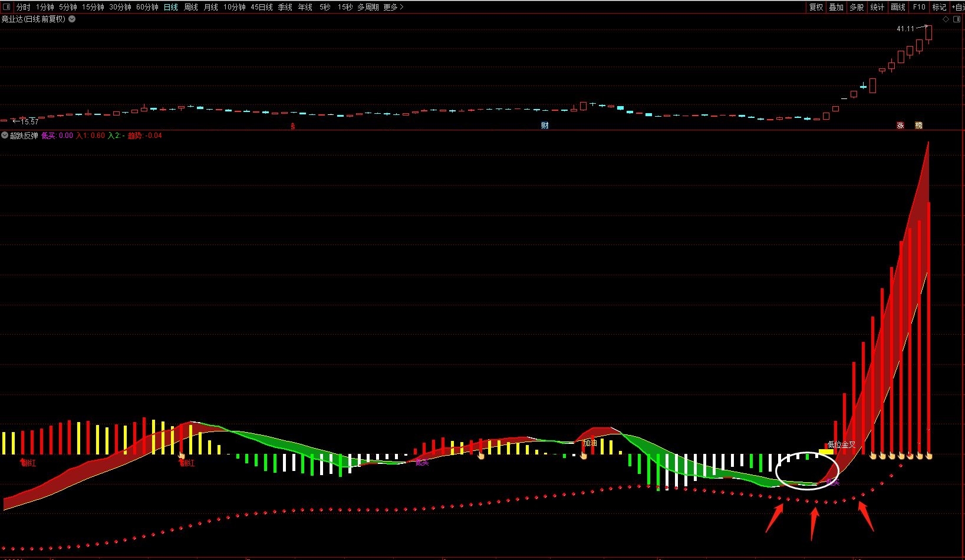The image size is (965, 560).
Task: Select the 5分钟 period
Action: pyautogui.click(x=68, y=7)
